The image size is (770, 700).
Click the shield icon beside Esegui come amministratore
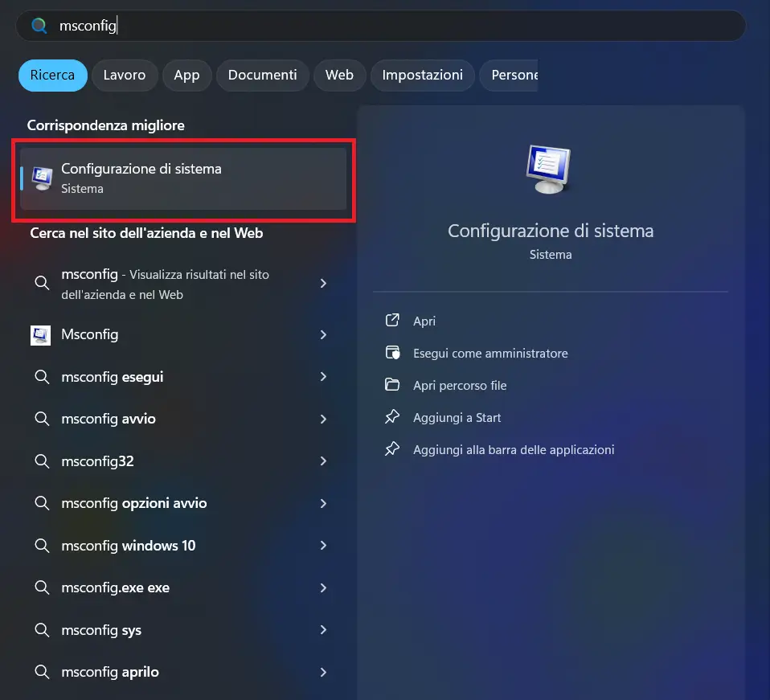tap(392, 352)
